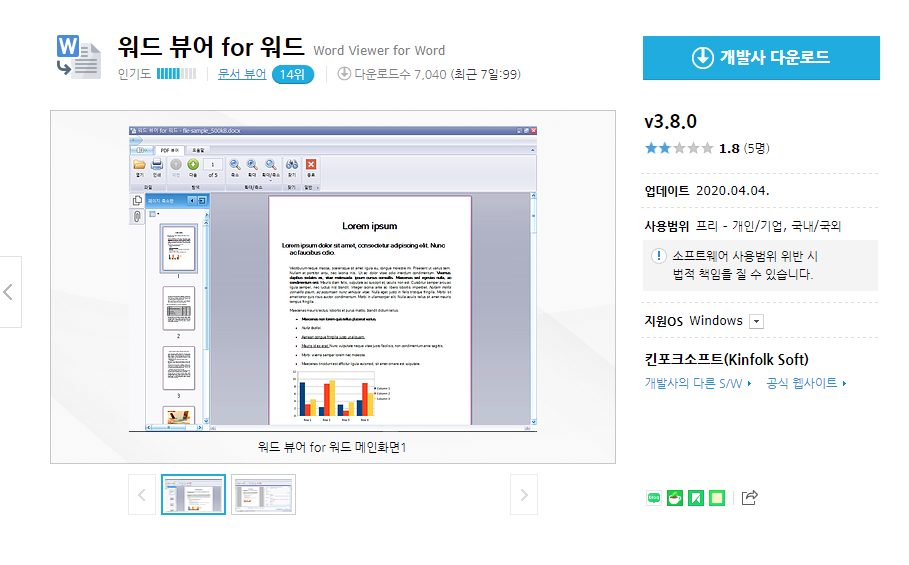
Task: Click the v3.8.0 version text
Action: point(671,122)
